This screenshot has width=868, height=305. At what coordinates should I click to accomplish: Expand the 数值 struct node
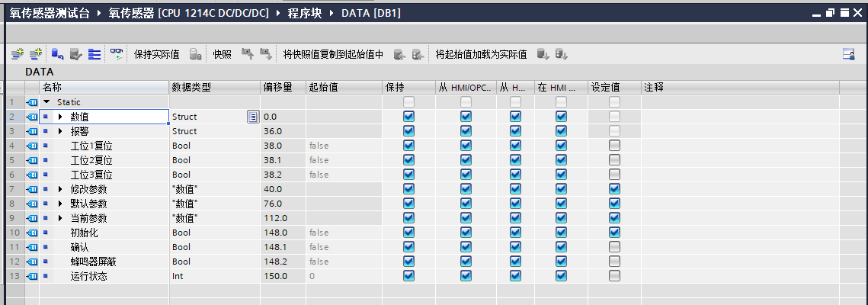click(60, 117)
